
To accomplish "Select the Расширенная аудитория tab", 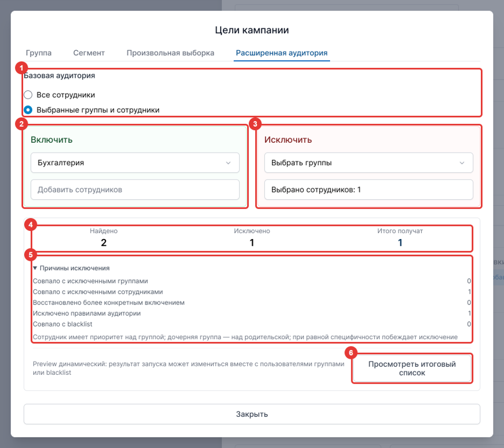I will (x=282, y=53).
